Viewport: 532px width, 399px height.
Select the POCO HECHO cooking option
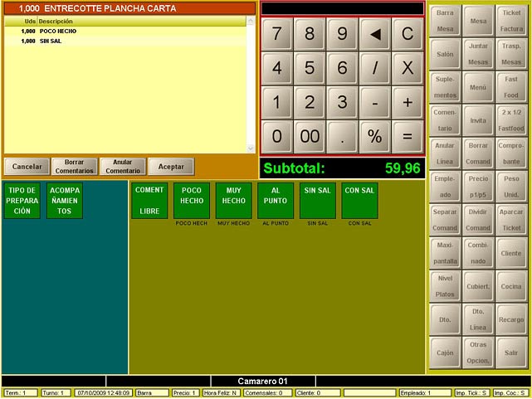pyautogui.click(x=192, y=201)
